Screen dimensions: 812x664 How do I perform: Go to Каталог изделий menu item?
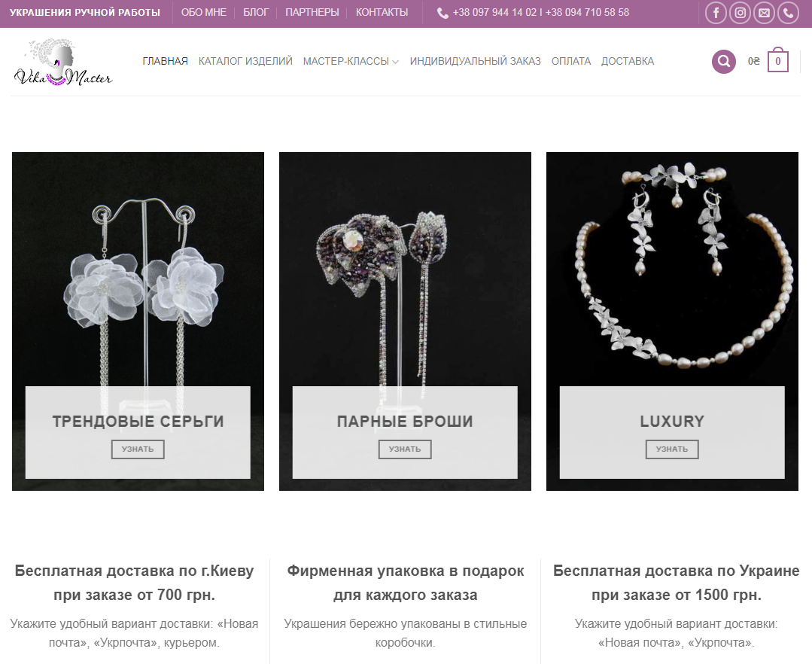tap(245, 61)
